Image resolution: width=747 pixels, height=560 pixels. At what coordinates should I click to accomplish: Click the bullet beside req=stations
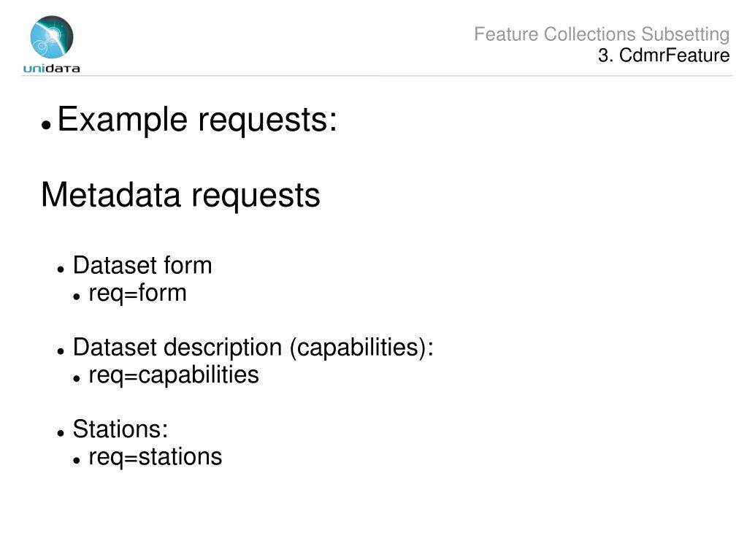click(x=77, y=461)
